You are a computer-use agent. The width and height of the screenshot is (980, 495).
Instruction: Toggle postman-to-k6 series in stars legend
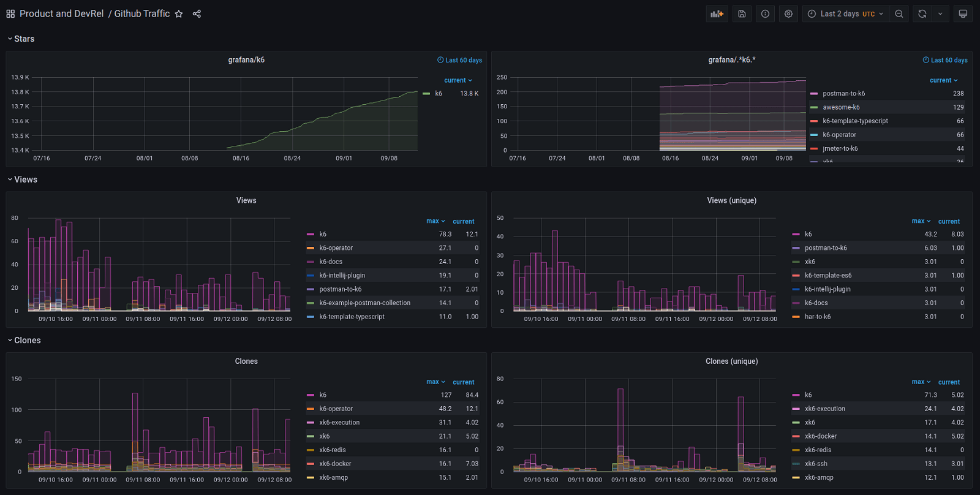(843, 94)
